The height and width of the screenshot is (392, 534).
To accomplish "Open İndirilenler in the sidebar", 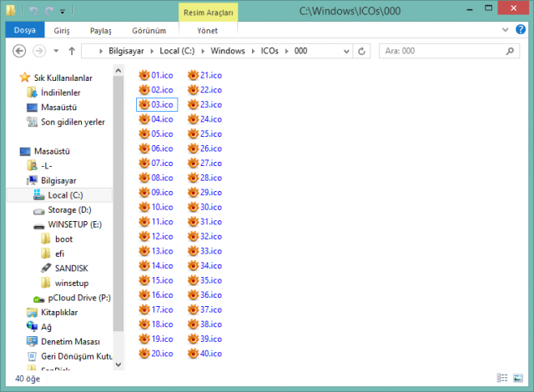I will coord(61,93).
